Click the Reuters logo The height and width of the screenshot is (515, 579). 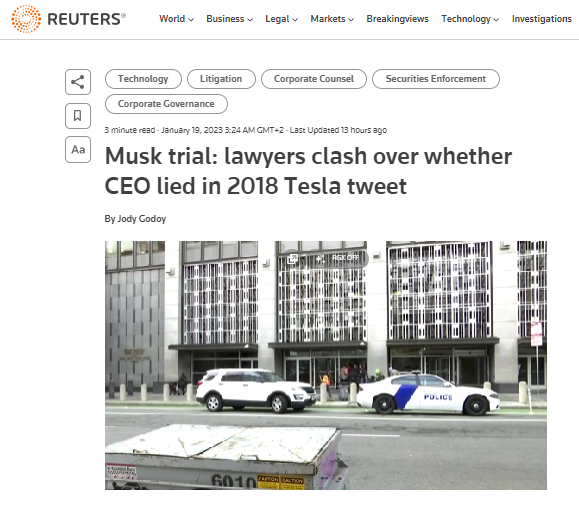(x=68, y=19)
